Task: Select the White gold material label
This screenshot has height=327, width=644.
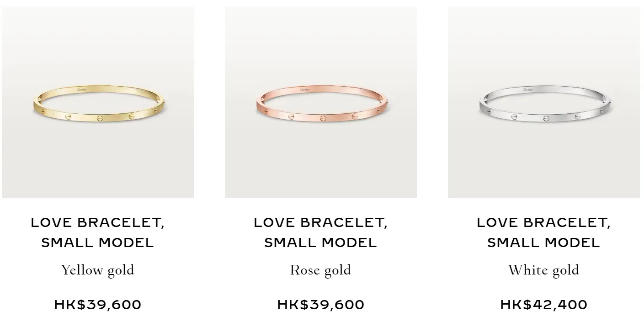Action: click(x=544, y=270)
